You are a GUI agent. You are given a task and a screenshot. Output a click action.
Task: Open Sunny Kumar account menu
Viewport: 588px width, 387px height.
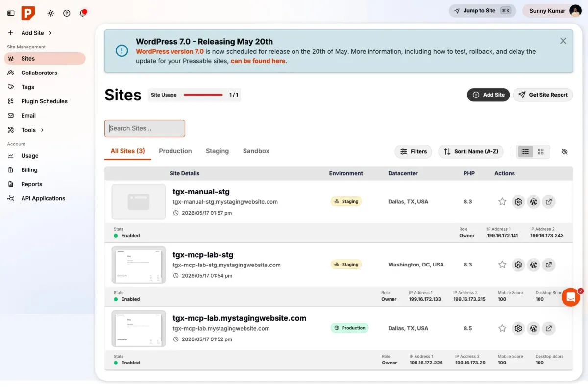coord(552,11)
